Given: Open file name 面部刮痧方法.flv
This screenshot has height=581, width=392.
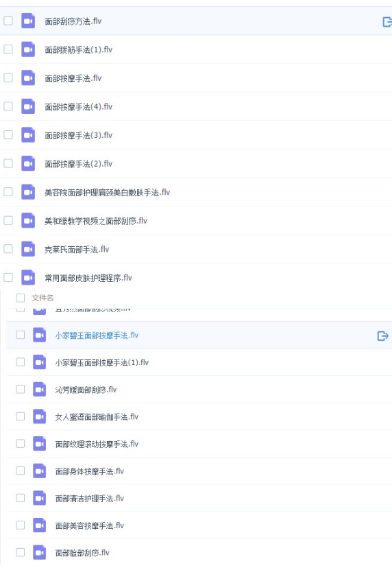Looking at the screenshot, I should (x=73, y=21).
